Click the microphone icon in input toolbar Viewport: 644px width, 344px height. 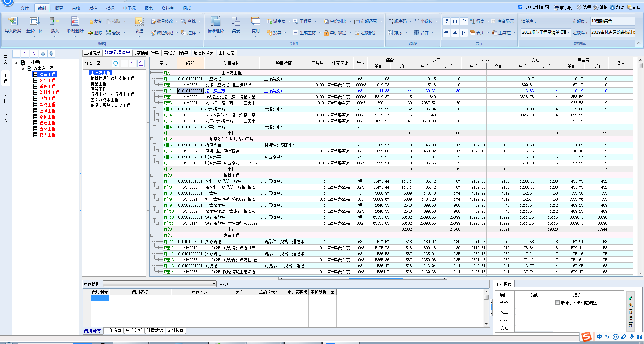tap(632, 337)
